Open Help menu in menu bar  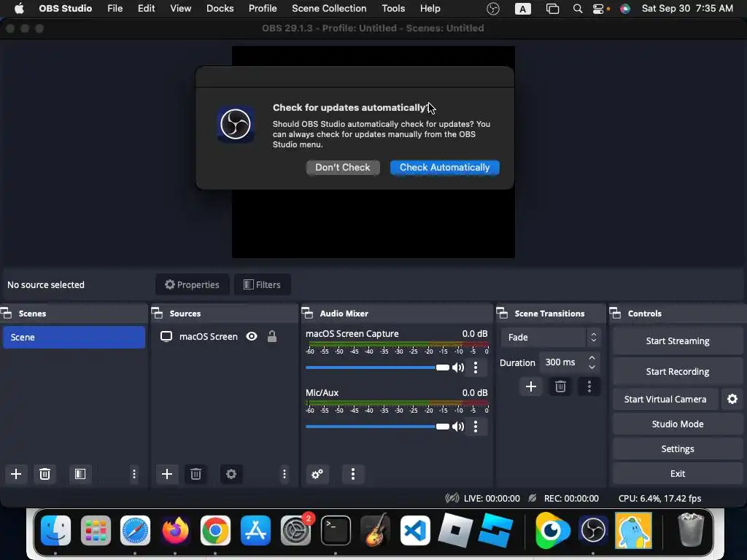[430, 9]
